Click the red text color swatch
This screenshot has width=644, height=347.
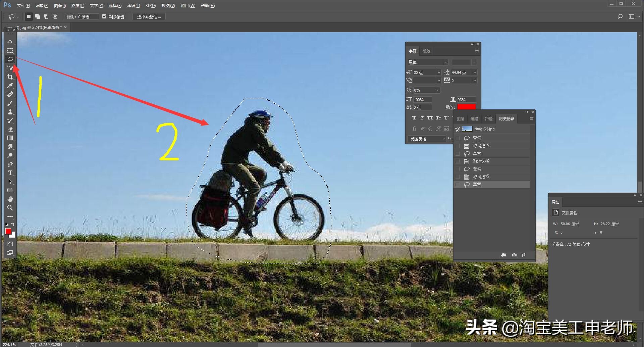pos(466,107)
